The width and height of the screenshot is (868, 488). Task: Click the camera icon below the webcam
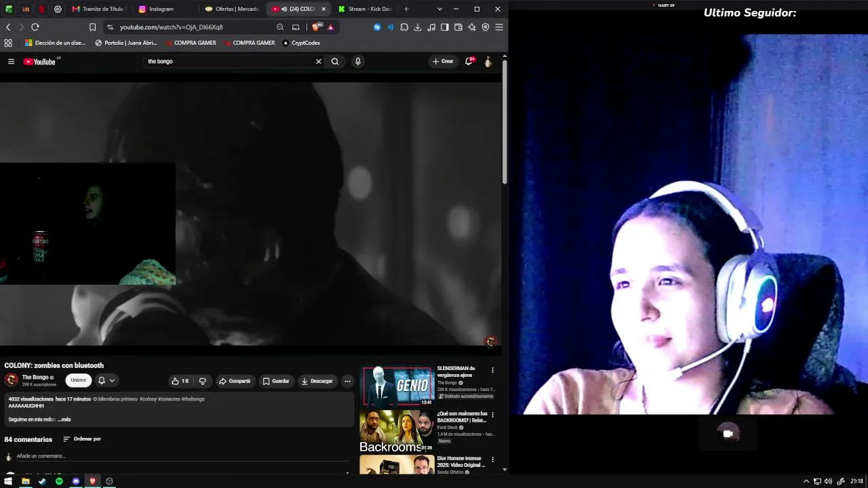coord(728,434)
